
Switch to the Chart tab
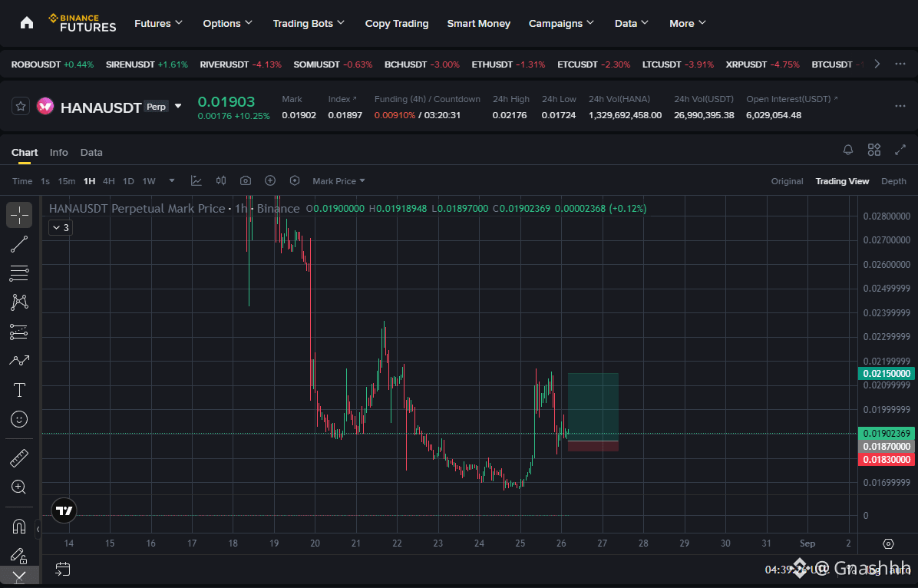click(x=25, y=152)
